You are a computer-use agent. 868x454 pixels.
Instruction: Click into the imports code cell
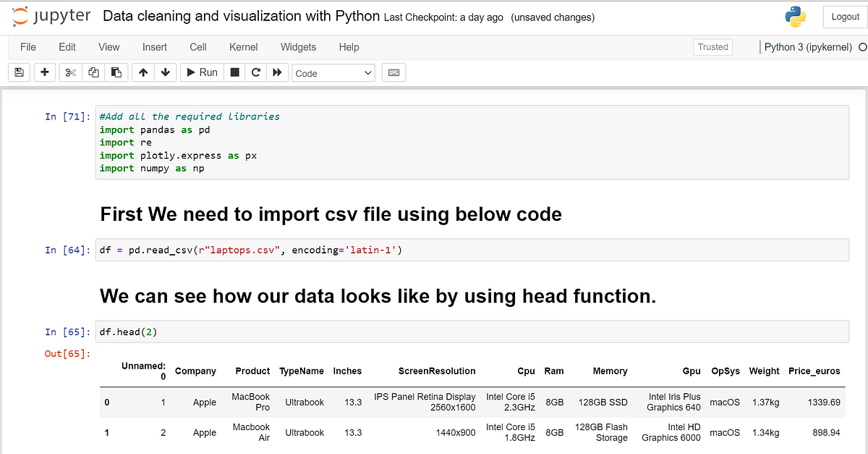coord(472,142)
